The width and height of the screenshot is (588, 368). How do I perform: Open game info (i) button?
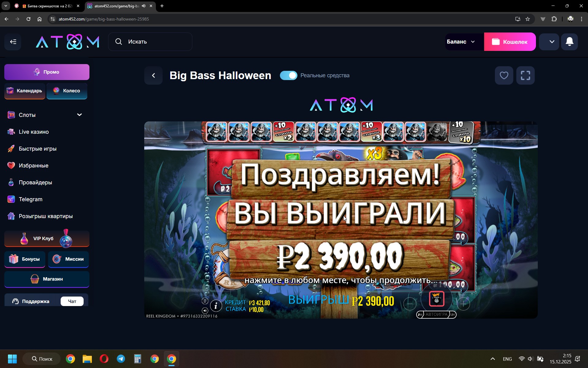click(216, 305)
